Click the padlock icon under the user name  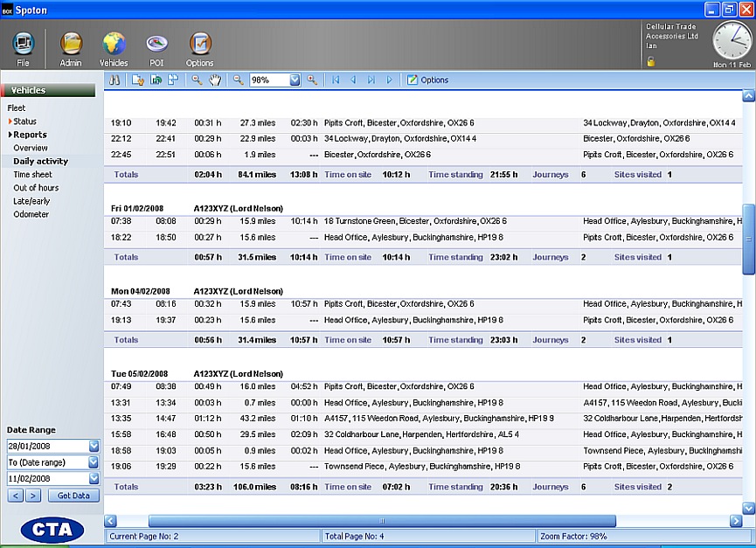[x=650, y=61]
